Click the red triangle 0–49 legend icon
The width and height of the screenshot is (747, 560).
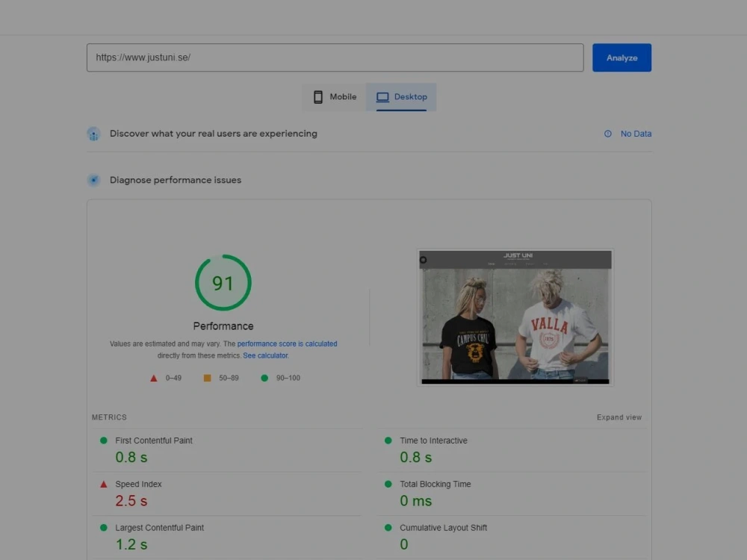(x=153, y=378)
